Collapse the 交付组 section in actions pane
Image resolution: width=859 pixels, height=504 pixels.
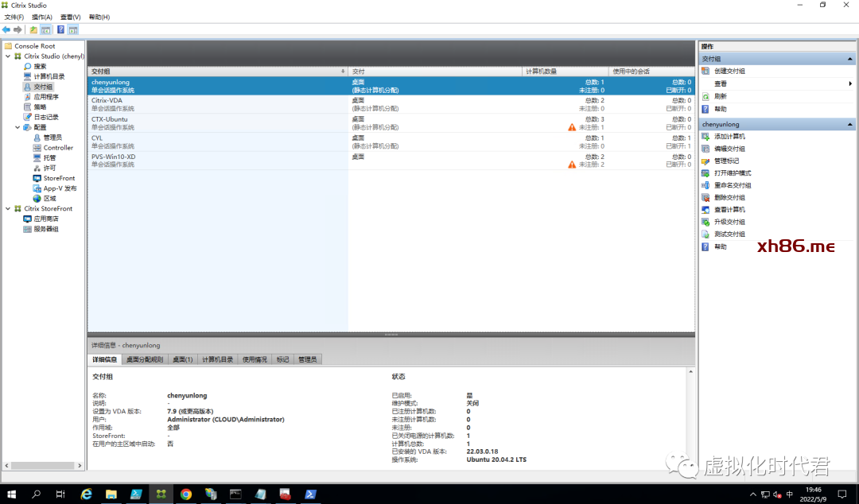[x=849, y=59]
